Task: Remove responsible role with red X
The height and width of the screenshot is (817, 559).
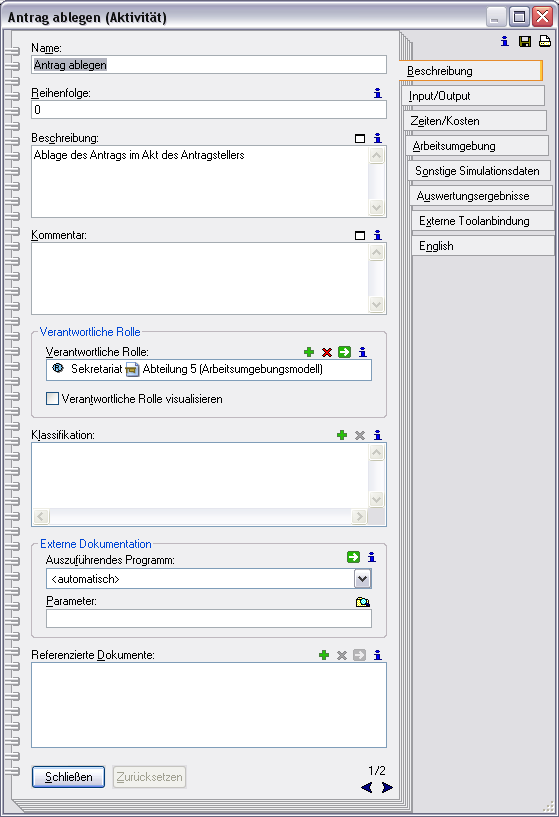Action: click(x=327, y=352)
